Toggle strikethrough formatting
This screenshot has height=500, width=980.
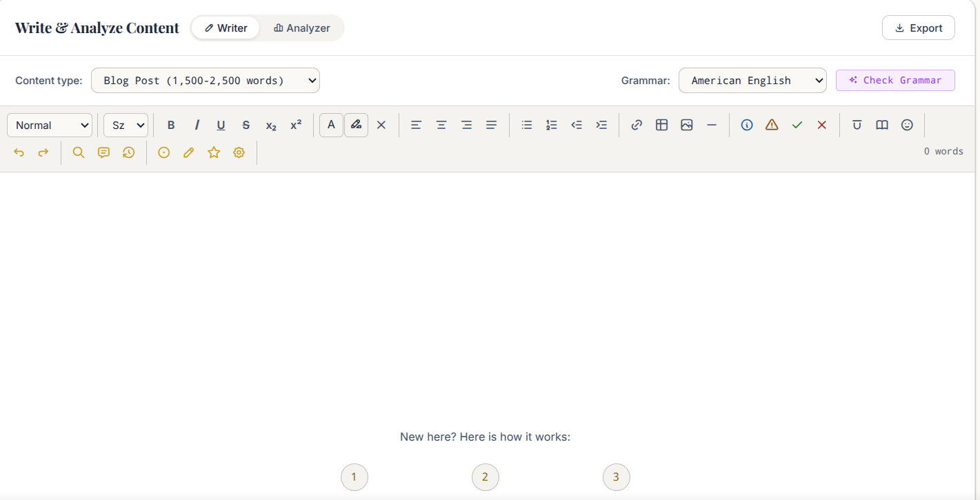tap(246, 125)
